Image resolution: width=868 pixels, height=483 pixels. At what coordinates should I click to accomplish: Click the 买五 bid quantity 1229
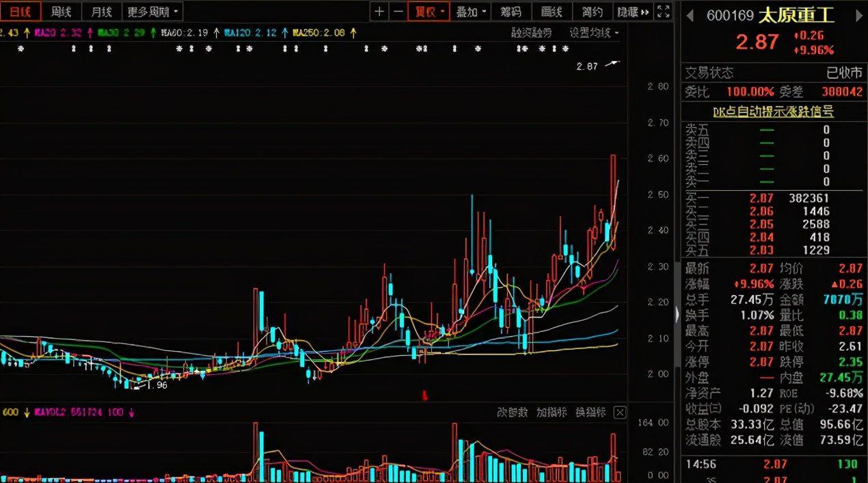click(x=815, y=250)
